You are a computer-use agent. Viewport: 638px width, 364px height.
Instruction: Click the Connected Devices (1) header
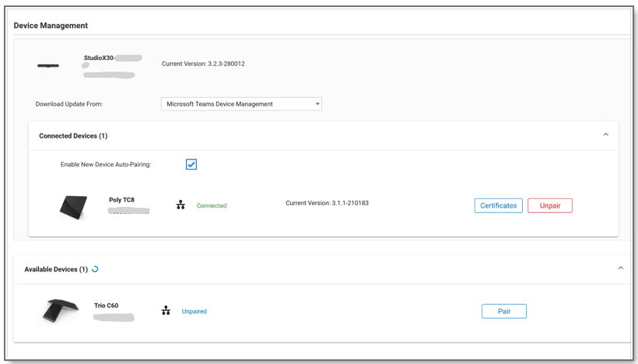click(x=73, y=136)
